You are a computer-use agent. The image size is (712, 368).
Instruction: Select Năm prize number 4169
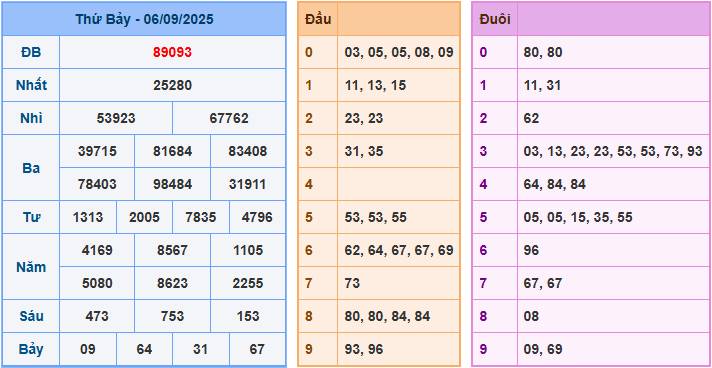97,250
